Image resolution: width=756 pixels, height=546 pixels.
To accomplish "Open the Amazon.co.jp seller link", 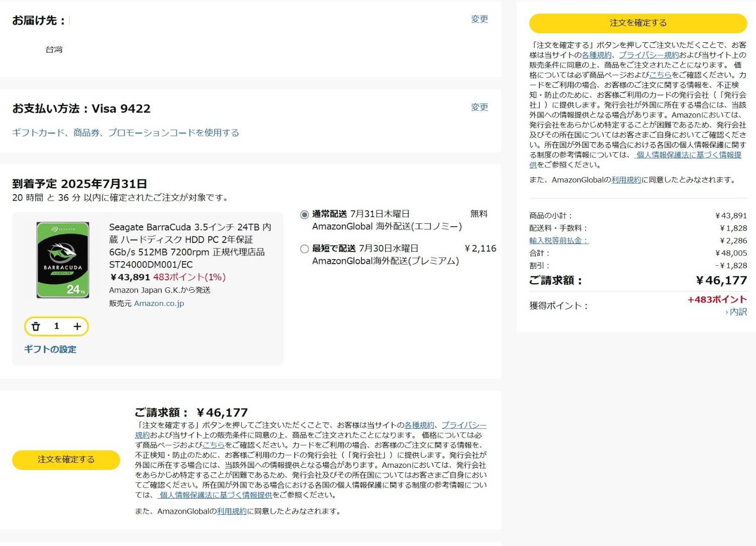I will (159, 304).
